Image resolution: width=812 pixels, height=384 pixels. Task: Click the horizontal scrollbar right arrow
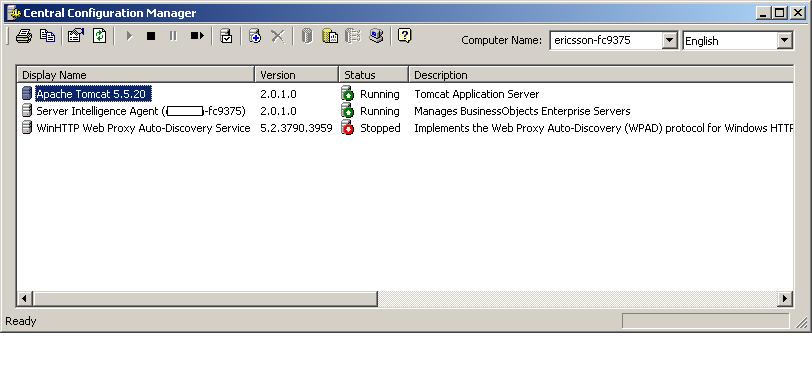pos(785,298)
